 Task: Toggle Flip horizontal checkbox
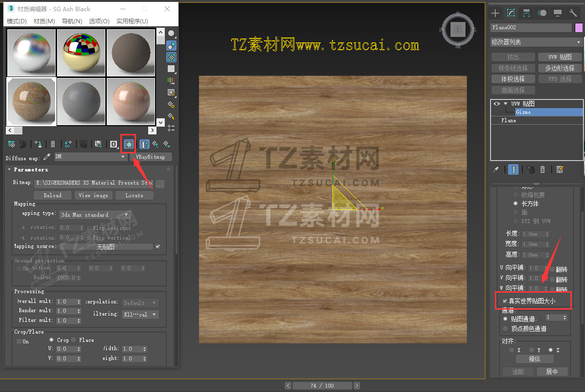[88, 228]
